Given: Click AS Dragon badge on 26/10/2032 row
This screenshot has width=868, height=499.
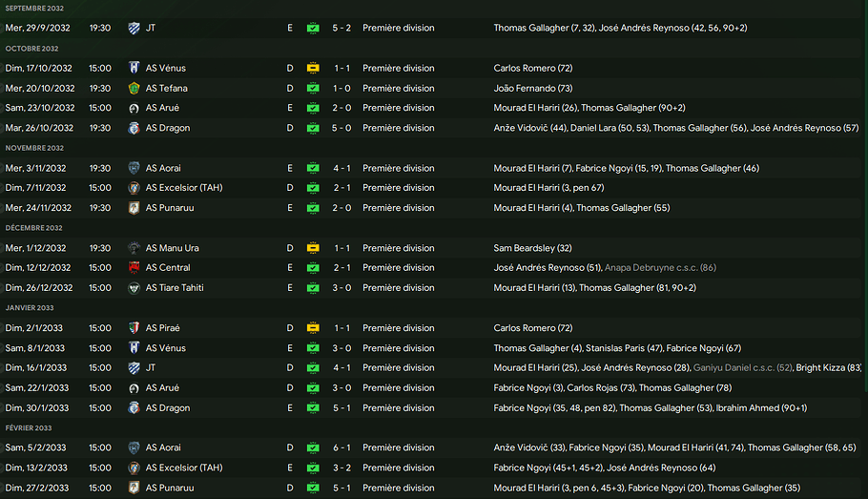Looking at the screenshot, I should pos(134,128).
